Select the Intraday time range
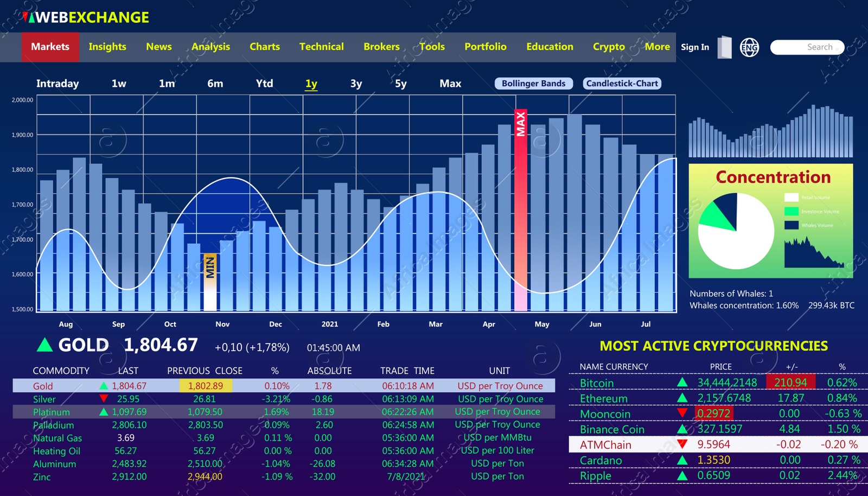The width and height of the screenshot is (868, 496). point(58,84)
